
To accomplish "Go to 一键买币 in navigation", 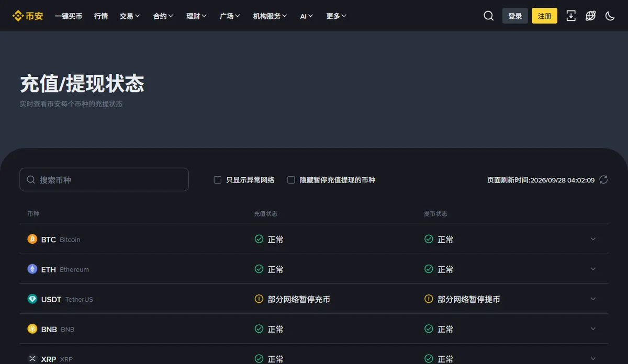I will click(69, 16).
